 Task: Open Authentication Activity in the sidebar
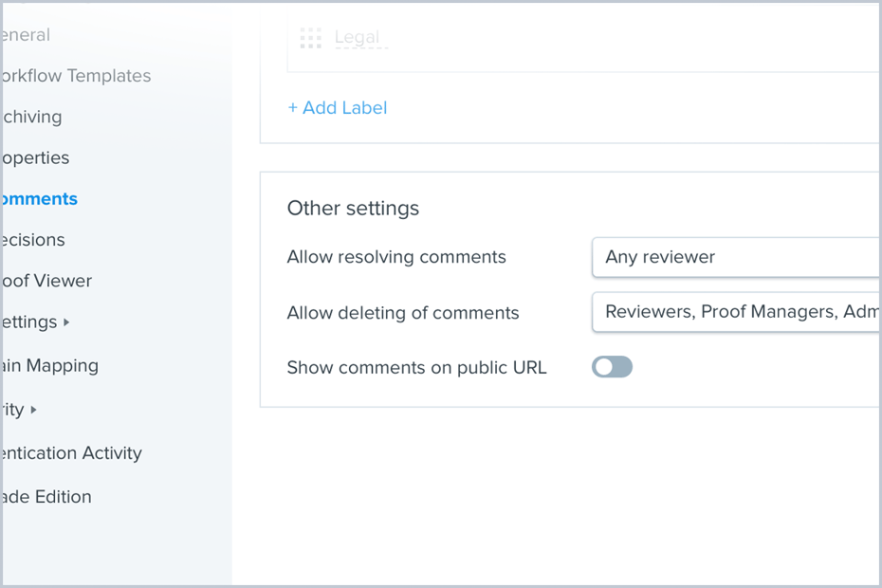pos(71,453)
